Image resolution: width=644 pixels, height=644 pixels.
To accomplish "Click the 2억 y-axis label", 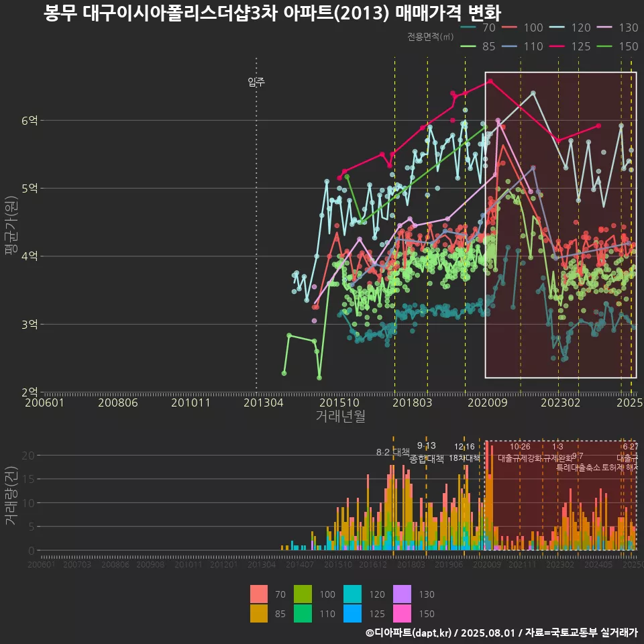I will (30, 392).
